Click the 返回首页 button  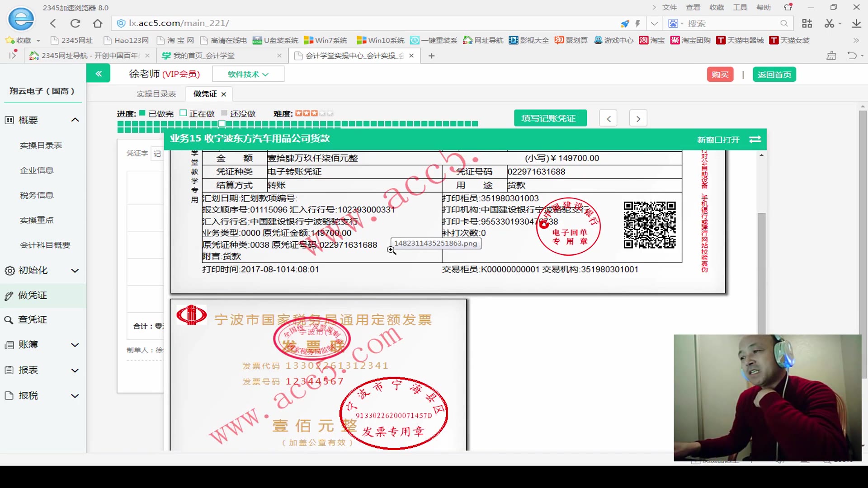coord(774,74)
